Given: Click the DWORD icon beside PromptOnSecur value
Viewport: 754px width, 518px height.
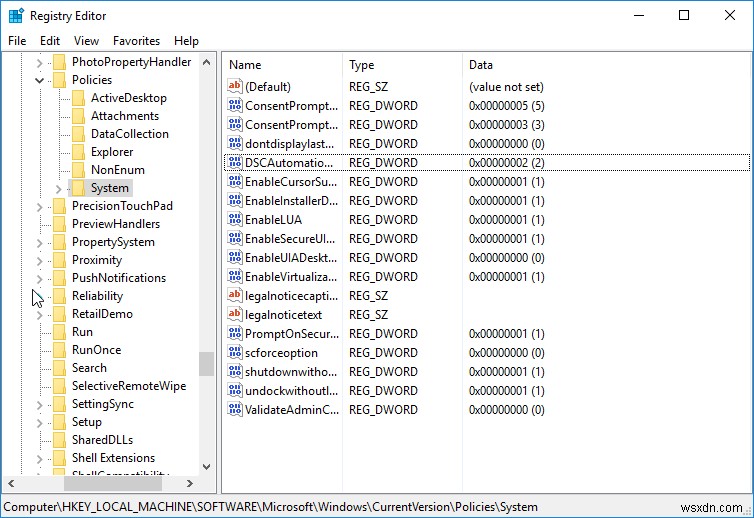Looking at the screenshot, I should pyautogui.click(x=235, y=333).
